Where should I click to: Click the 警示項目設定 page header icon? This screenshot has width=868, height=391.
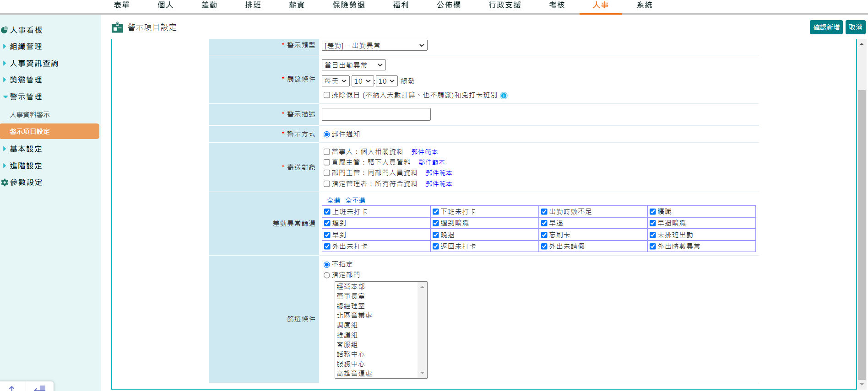(117, 27)
